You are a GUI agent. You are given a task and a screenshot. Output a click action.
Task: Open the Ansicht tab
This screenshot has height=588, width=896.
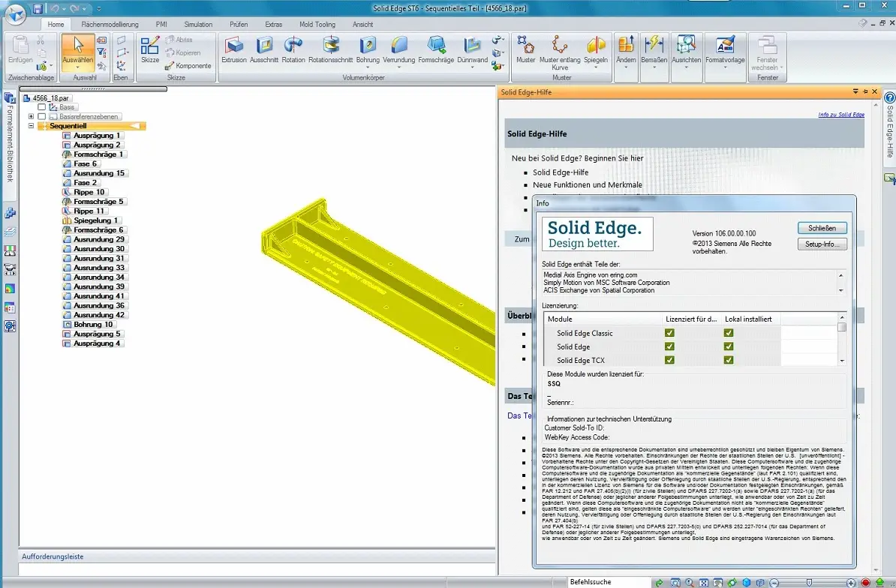click(x=363, y=25)
